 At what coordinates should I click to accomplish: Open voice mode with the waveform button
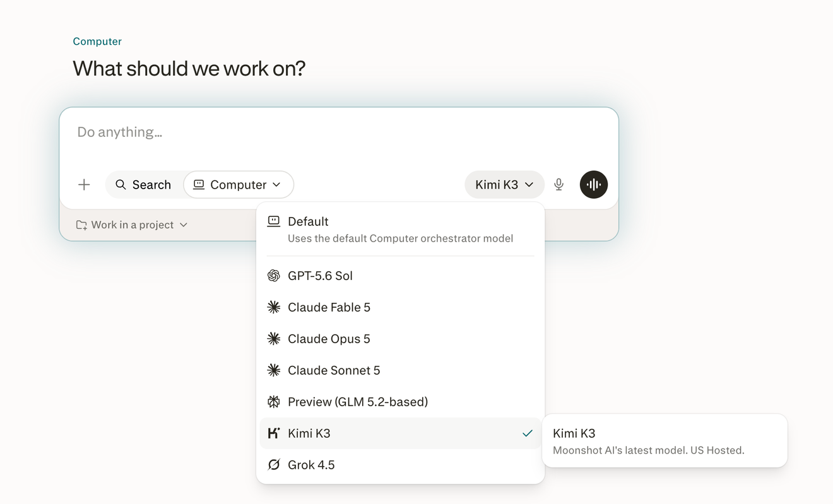(x=593, y=185)
